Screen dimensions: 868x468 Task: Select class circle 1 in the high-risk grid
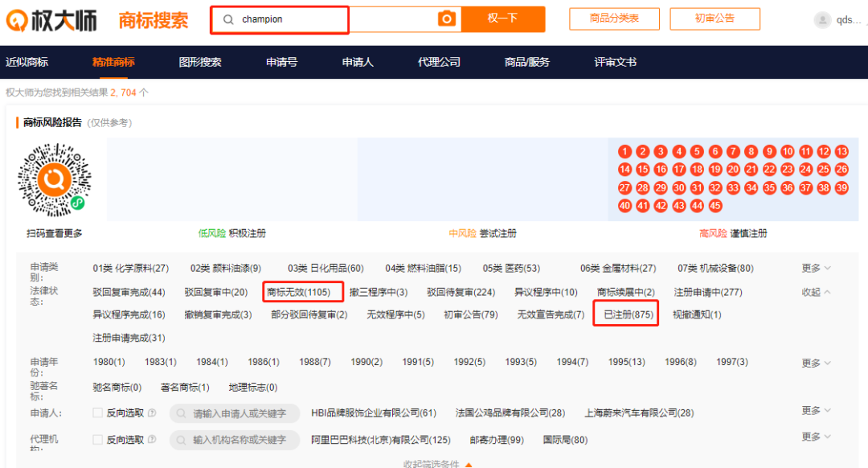point(625,152)
